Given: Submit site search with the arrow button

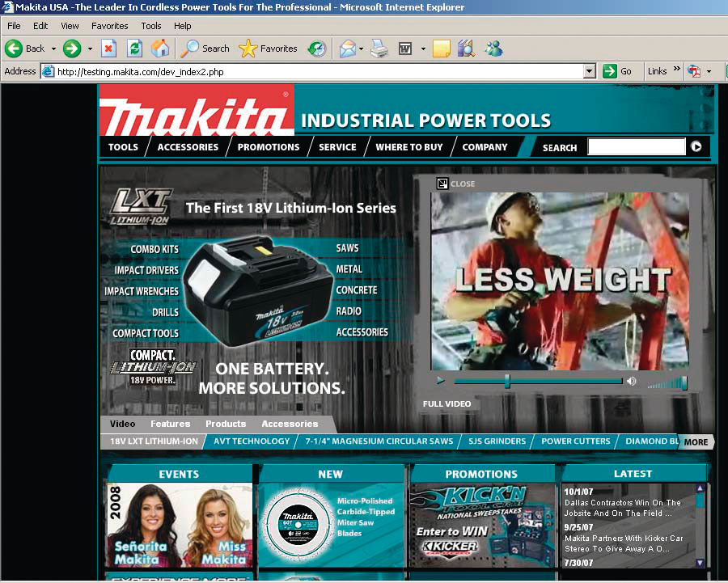Looking at the screenshot, I should coord(696,147).
